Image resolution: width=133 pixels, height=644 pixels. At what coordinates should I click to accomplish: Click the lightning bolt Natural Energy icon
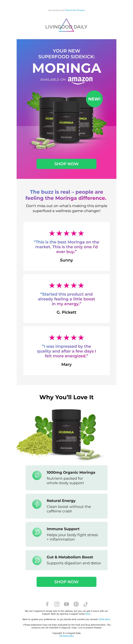tap(37, 504)
